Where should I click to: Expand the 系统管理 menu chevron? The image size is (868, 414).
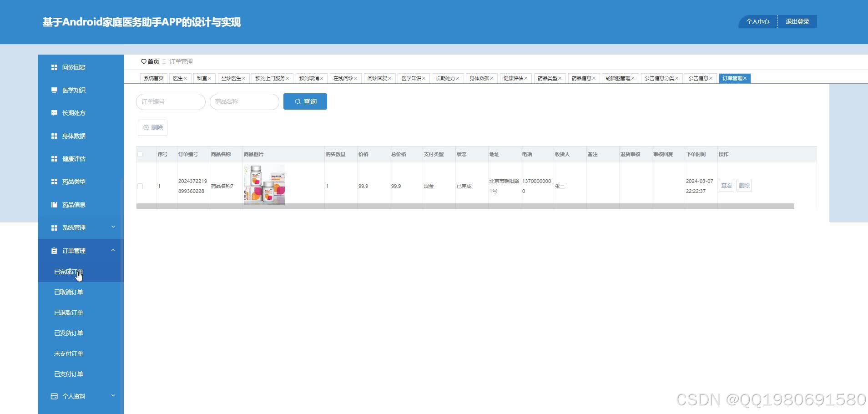[x=113, y=227]
